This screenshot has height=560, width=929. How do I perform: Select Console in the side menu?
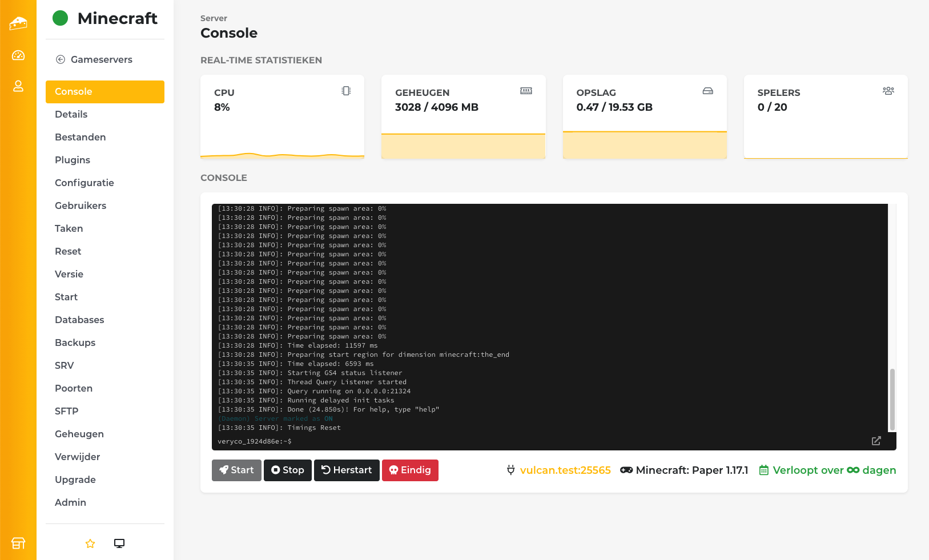[105, 92]
